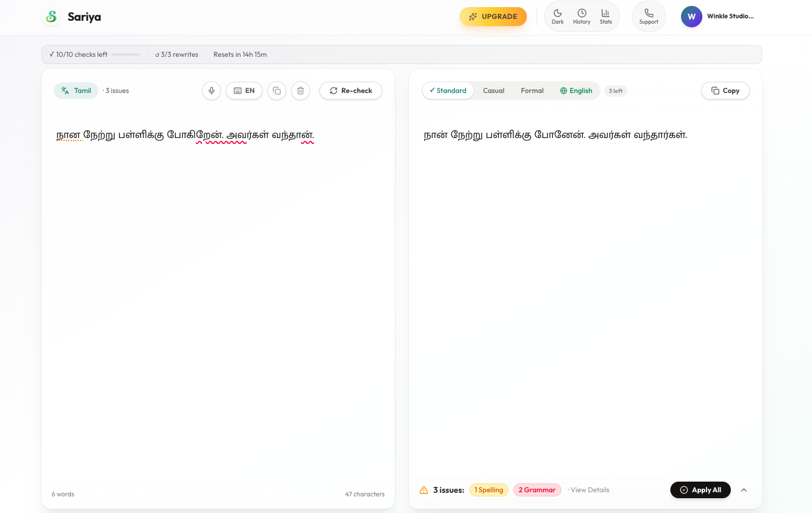812x513 pixels.
Task: Open the Winkle Studio account menu
Action: (730, 17)
